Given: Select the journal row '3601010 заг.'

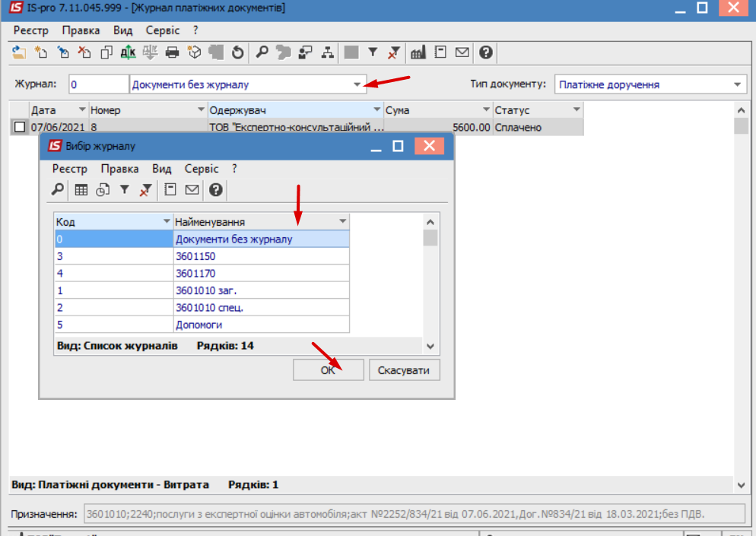Looking at the screenshot, I should pyautogui.click(x=202, y=290).
